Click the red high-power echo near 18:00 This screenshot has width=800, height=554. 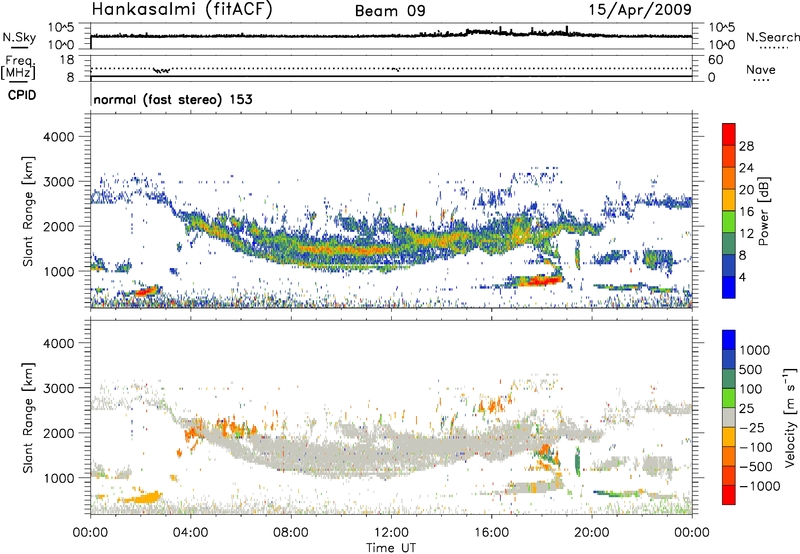[x=545, y=280]
